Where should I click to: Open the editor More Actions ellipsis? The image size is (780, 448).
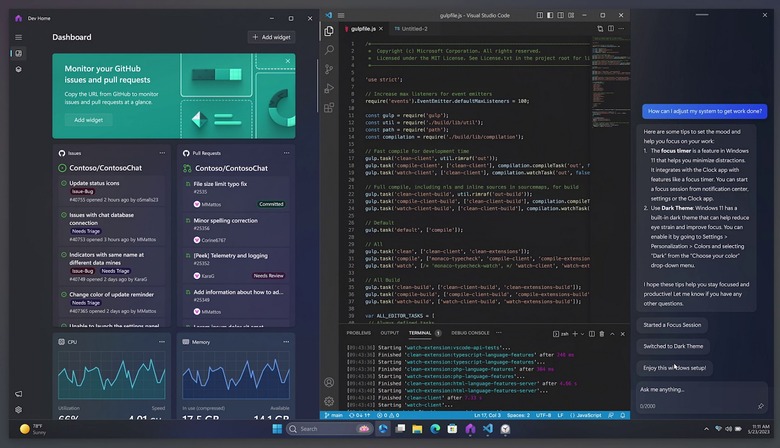[621, 29]
